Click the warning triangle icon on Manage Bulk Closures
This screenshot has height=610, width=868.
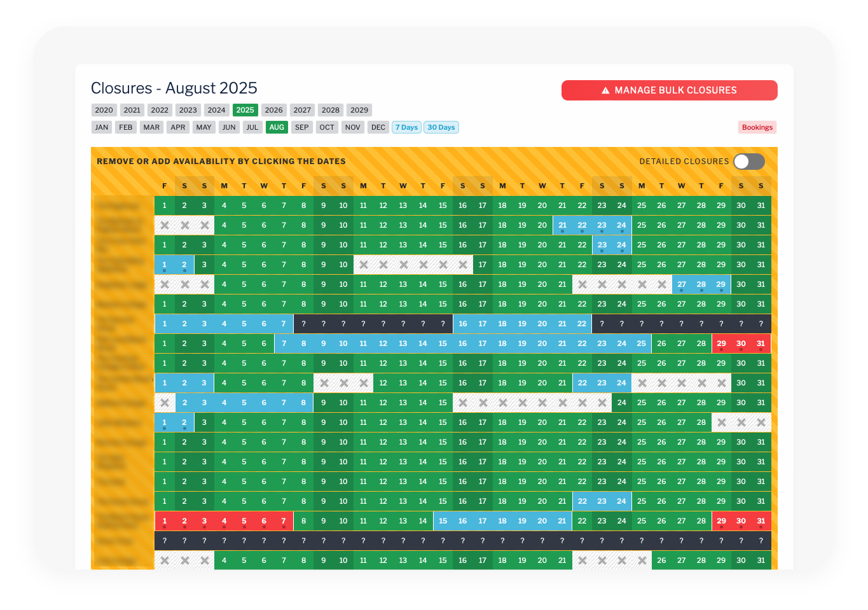pos(605,90)
